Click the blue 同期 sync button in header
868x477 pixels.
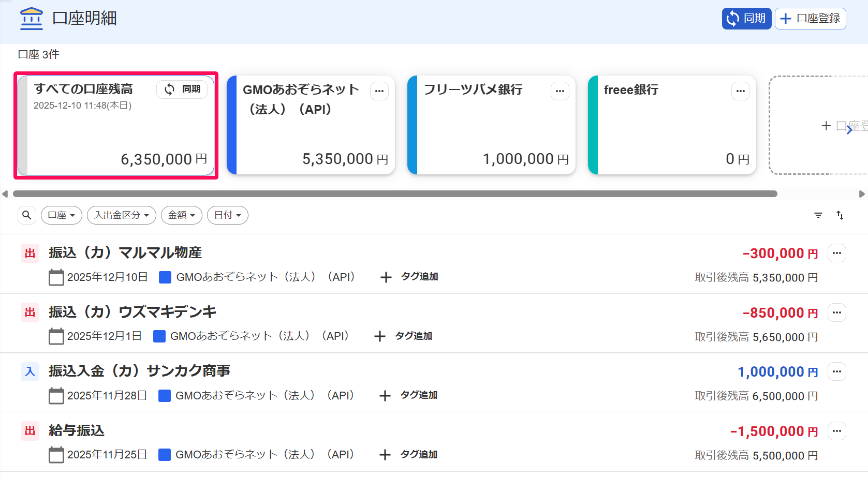pos(746,19)
